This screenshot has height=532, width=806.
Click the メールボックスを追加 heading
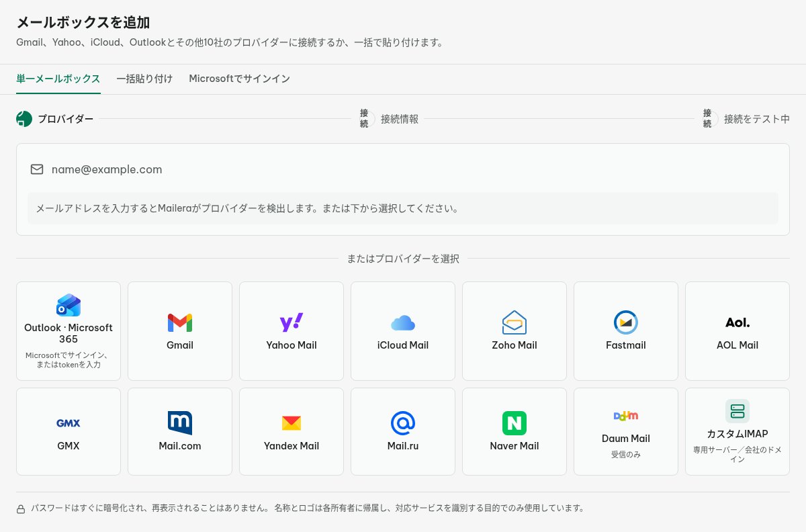coord(83,22)
